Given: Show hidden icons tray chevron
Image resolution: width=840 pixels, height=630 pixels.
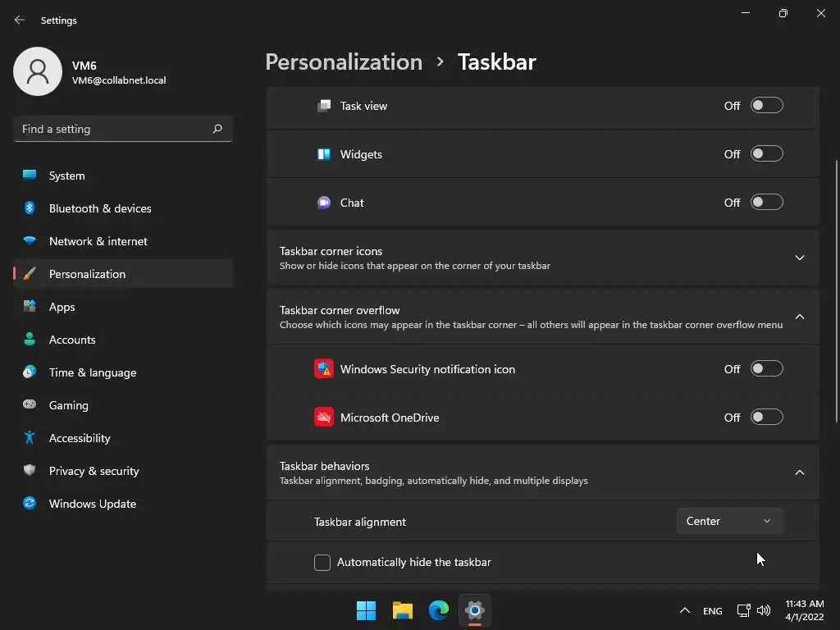Looking at the screenshot, I should click(x=684, y=610).
